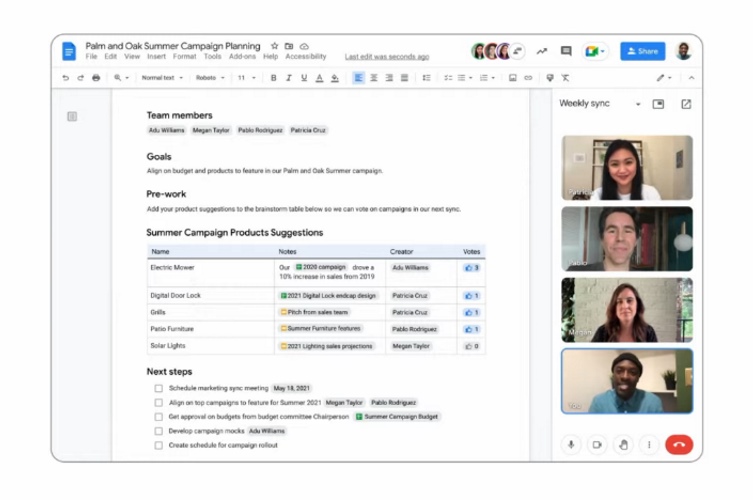Screen dimensions: 753x500
Task: Check 'Get approval on budgets' item
Action: (158, 417)
